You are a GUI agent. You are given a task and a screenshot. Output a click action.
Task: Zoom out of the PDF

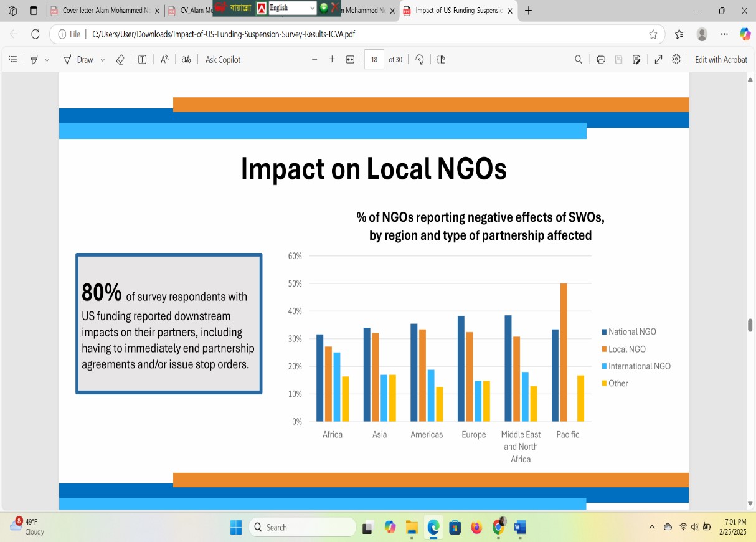point(314,60)
